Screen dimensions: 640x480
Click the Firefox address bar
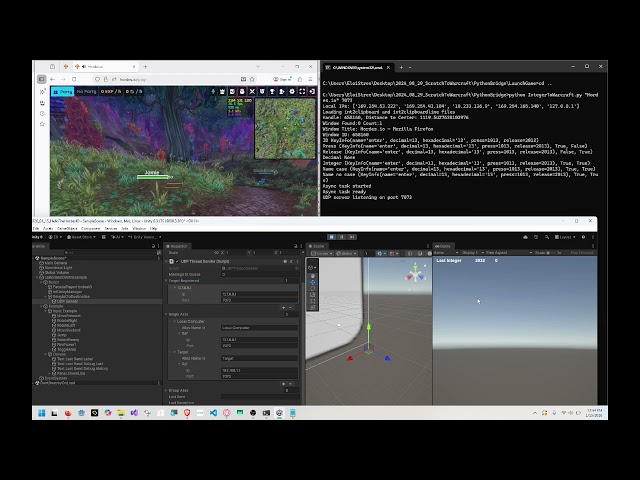(x=176, y=79)
